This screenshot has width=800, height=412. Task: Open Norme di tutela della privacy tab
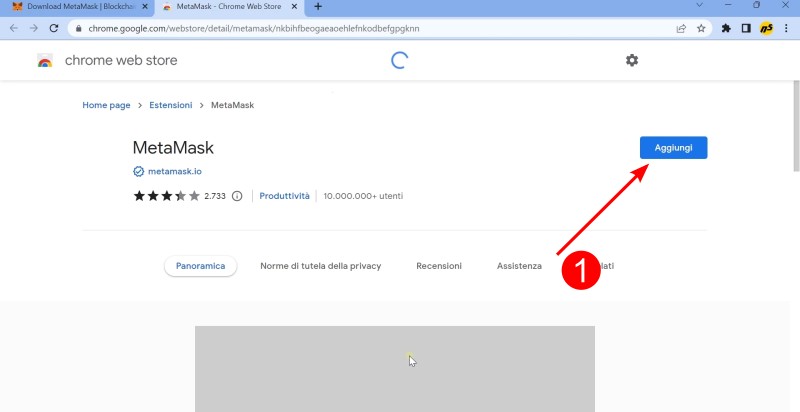[320, 266]
